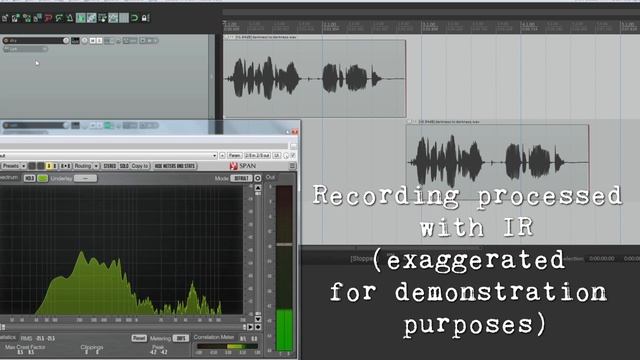Click the arrow next to Presets
The height and width of the screenshot is (360, 640).
tap(24, 166)
